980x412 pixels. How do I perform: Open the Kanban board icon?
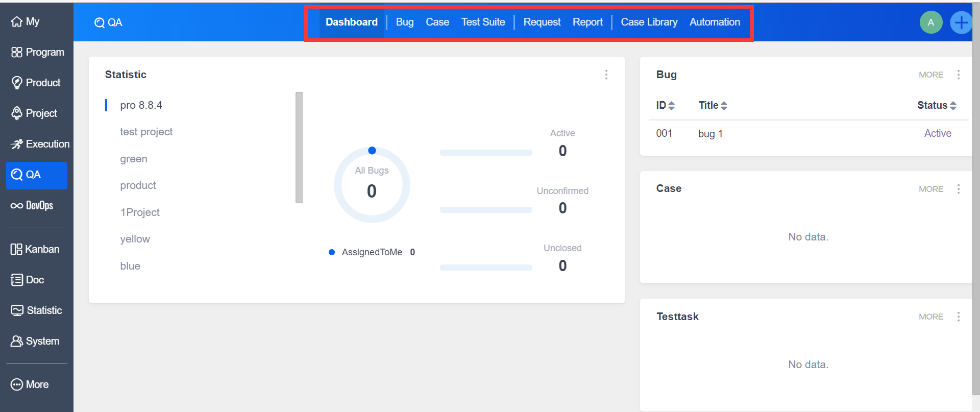click(16, 249)
